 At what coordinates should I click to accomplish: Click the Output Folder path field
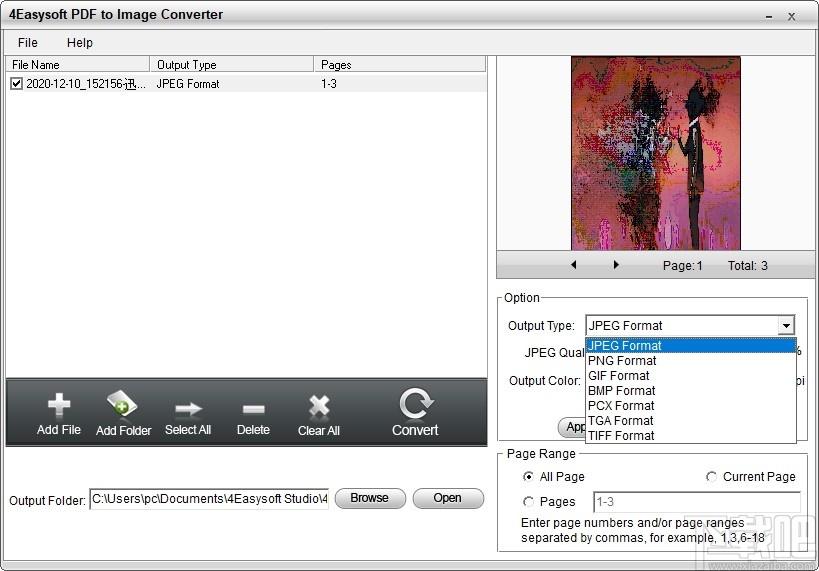click(x=209, y=499)
